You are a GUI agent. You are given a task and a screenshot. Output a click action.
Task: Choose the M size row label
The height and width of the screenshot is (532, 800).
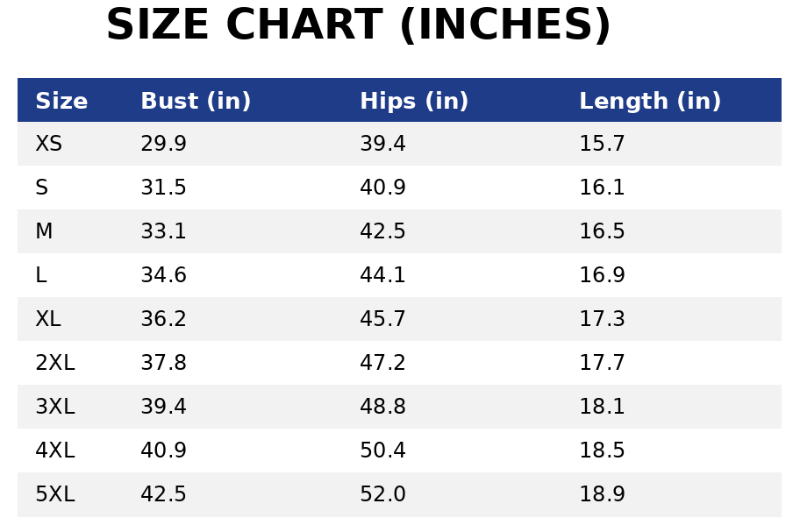point(44,232)
